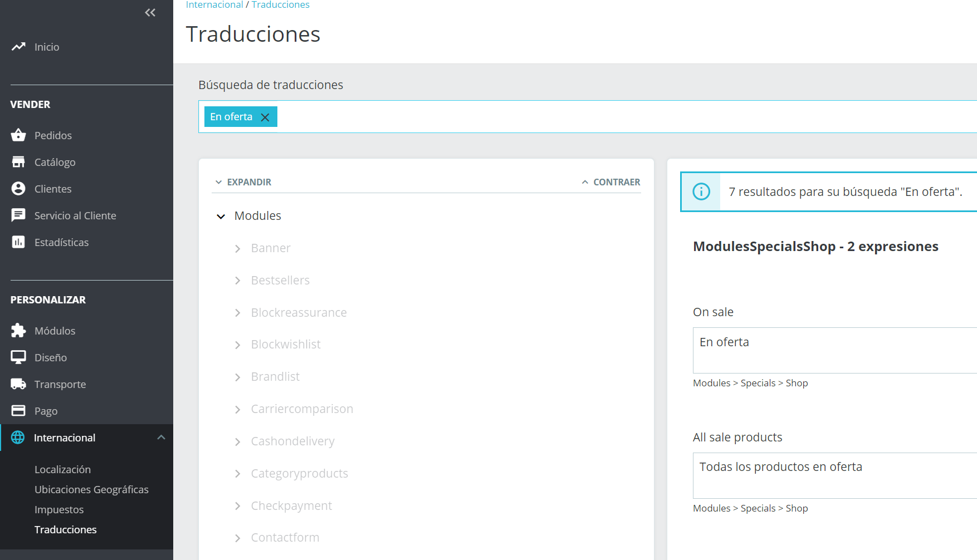Screen dimensions: 977x560
Task: Expand the Blockwishlist module chevron
Action: tap(238, 345)
